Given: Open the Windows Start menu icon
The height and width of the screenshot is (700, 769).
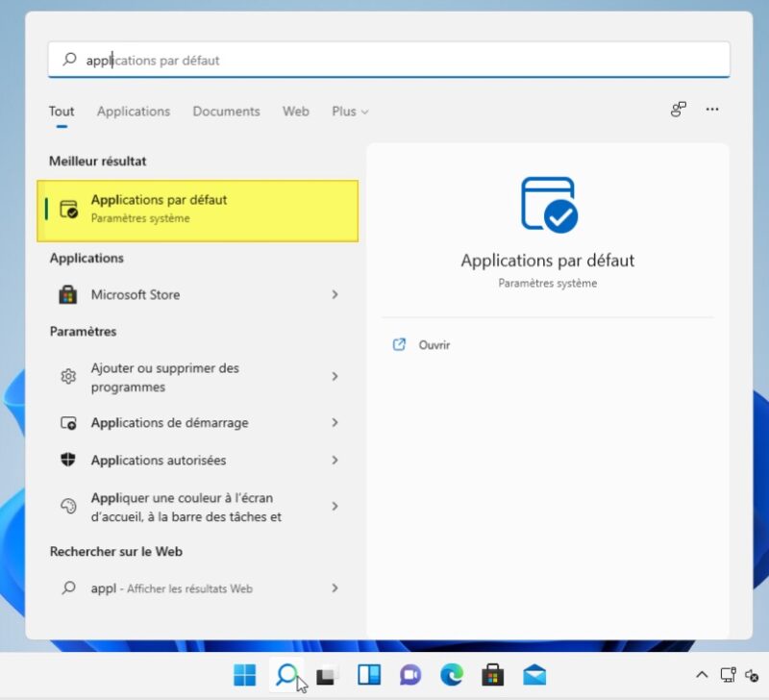Looking at the screenshot, I should point(245,675).
